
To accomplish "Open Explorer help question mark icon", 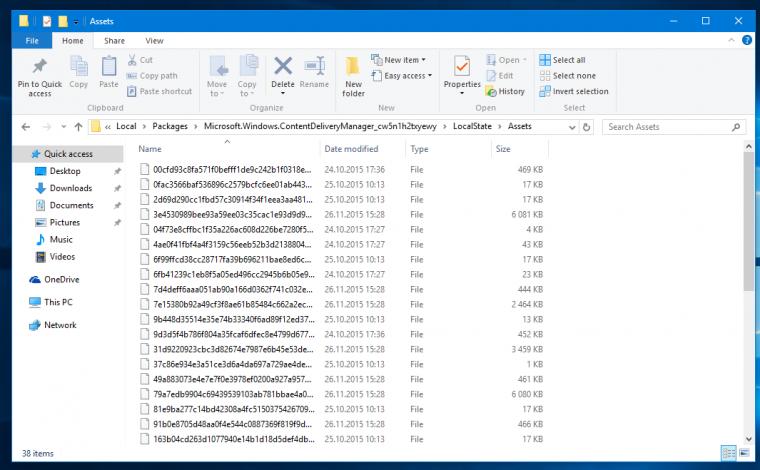I will click(747, 40).
